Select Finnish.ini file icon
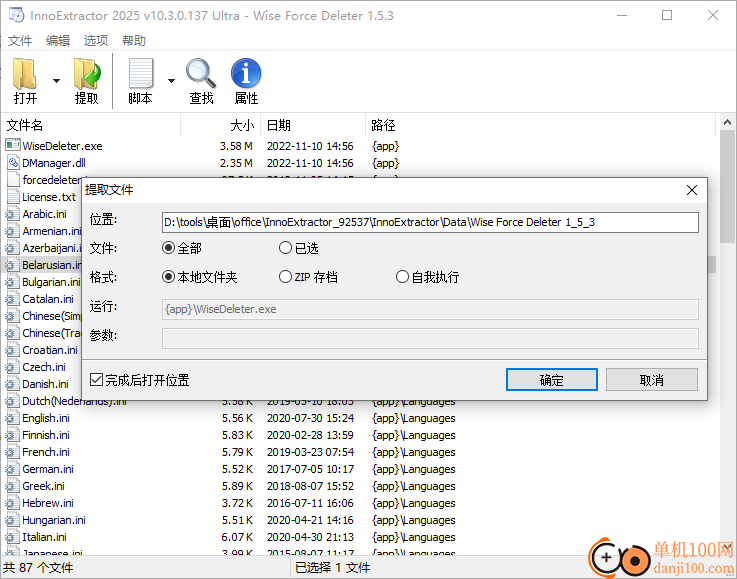This screenshot has width=737, height=579. (x=13, y=435)
